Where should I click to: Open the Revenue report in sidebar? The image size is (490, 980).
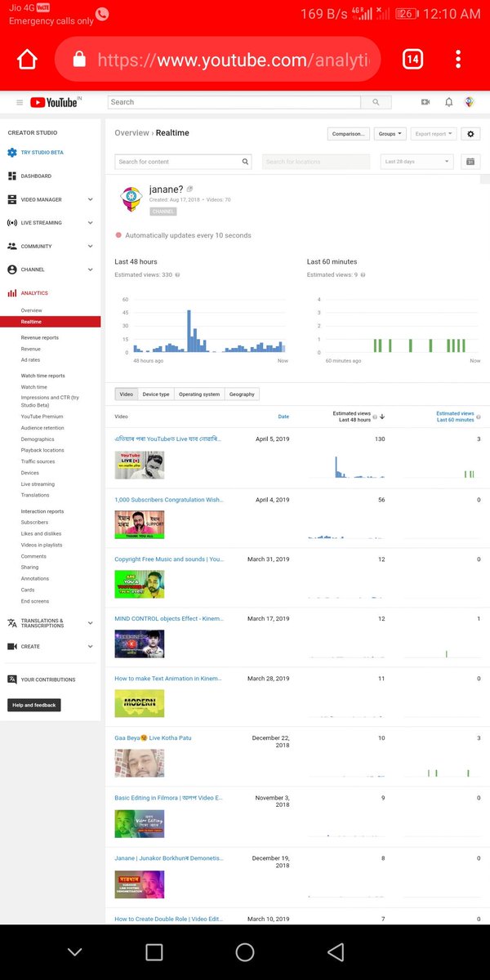31,349
